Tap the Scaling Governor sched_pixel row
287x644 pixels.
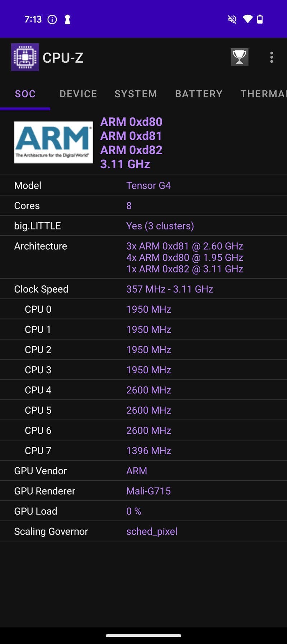point(143,531)
